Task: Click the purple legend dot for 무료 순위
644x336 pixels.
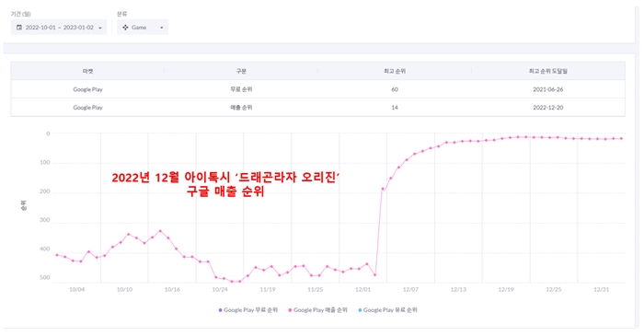Action: (220, 310)
